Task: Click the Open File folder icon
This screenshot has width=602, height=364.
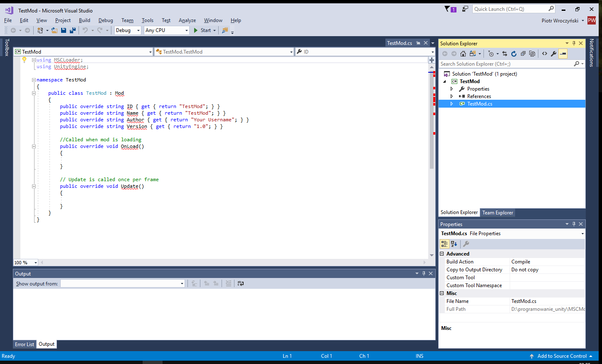Action: pyautogui.click(x=54, y=30)
